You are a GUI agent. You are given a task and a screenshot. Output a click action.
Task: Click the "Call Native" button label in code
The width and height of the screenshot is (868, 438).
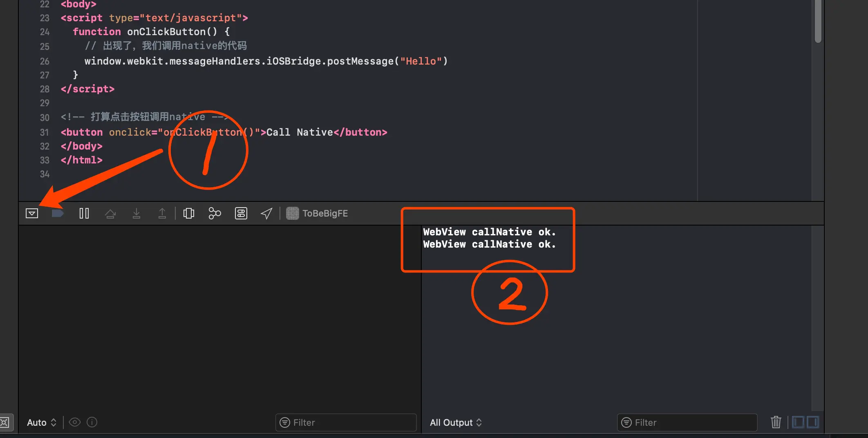[300, 132]
